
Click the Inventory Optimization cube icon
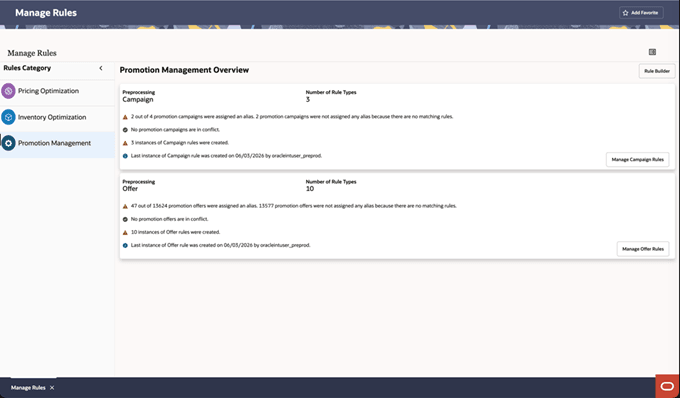(8, 117)
